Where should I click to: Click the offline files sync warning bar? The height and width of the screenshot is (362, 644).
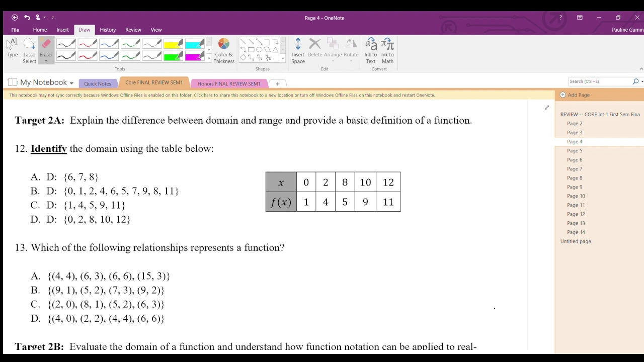(278, 95)
